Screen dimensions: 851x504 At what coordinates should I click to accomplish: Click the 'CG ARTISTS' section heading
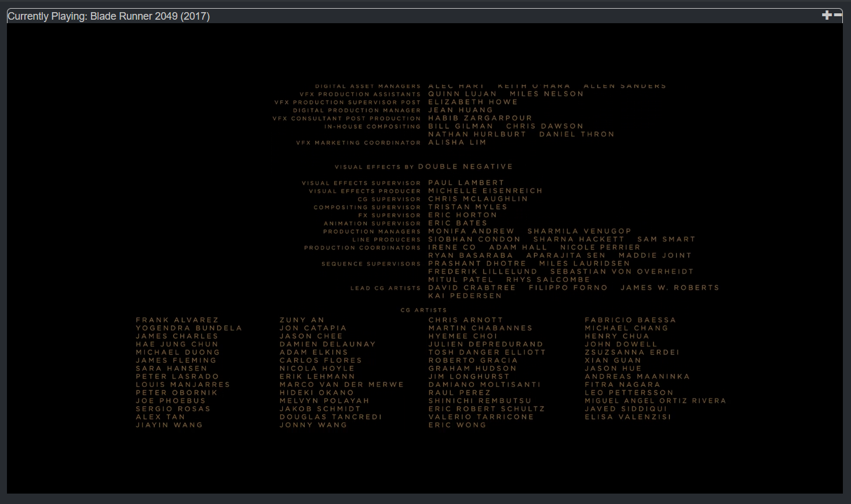424,310
